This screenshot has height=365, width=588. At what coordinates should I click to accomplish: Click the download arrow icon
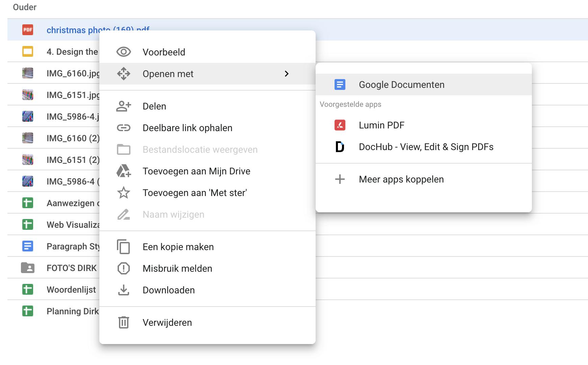(124, 290)
